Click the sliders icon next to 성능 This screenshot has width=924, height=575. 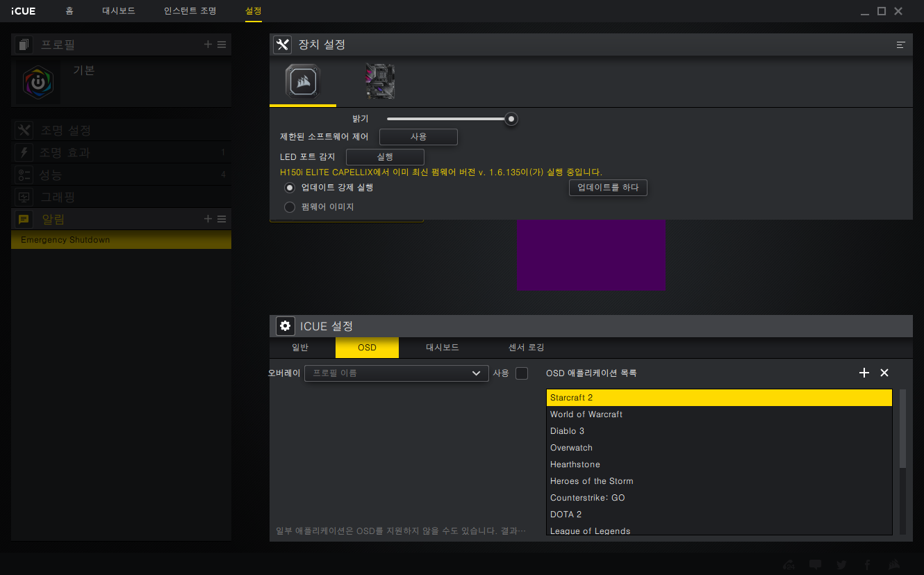point(24,175)
